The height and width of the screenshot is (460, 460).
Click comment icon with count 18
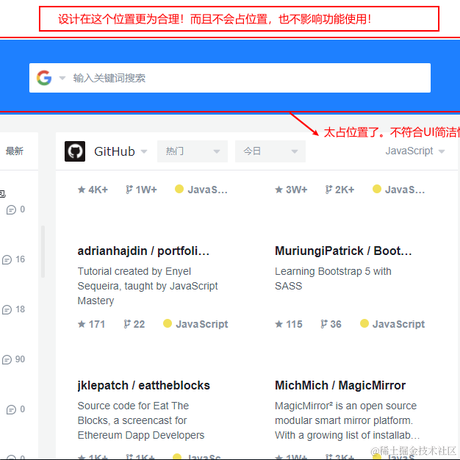pos(7,310)
